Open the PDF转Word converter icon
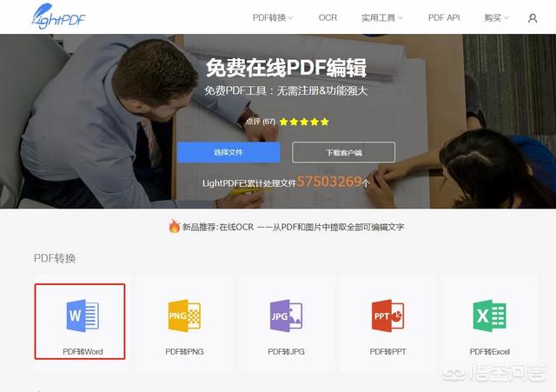The width and height of the screenshot is (556, 392). click(83, 316)
